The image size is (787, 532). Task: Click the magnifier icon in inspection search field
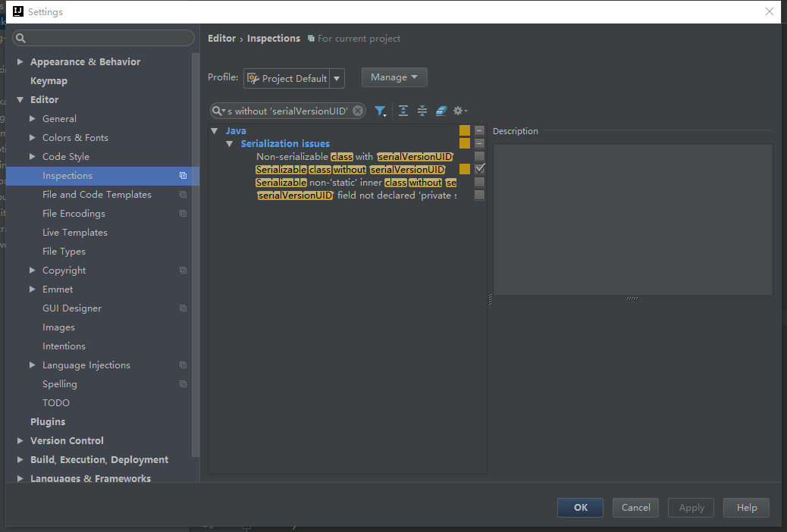point(218,111)
